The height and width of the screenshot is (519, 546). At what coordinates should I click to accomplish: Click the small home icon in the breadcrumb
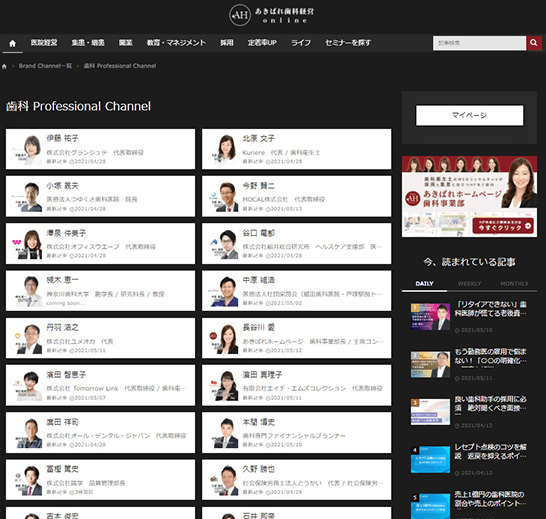point(4,66)
